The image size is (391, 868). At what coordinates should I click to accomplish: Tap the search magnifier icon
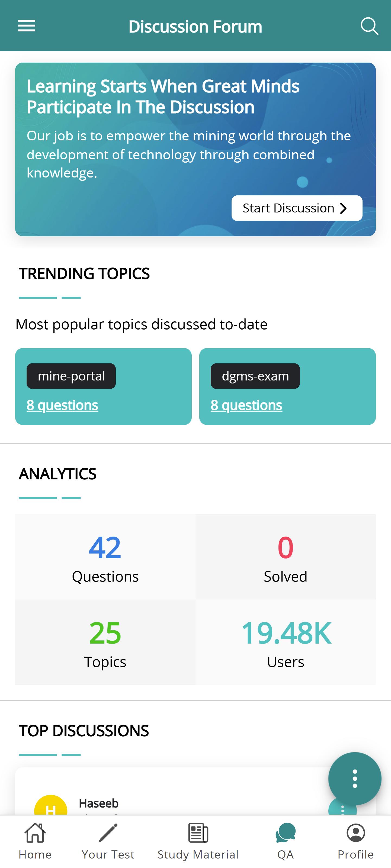369,26
